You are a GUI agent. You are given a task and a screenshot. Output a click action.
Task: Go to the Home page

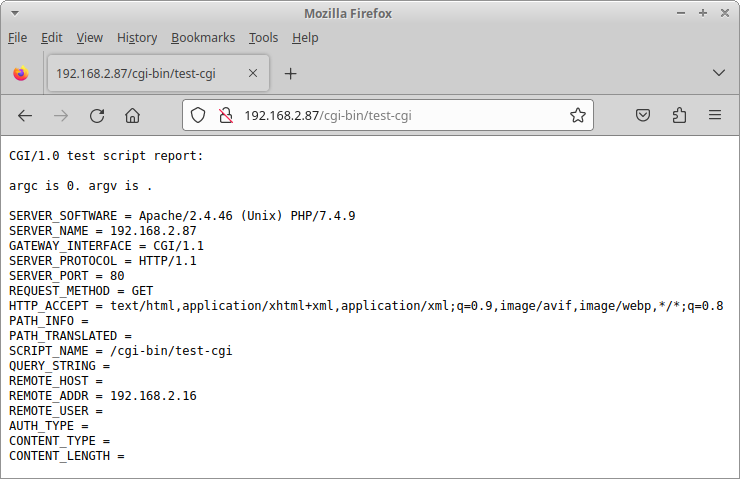(132, 115)
